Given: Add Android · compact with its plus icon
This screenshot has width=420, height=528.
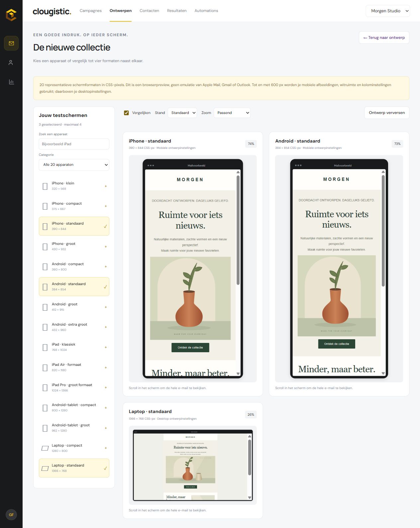Looking at the screenshot, I should pyautogui.click(x=106, y=266).
